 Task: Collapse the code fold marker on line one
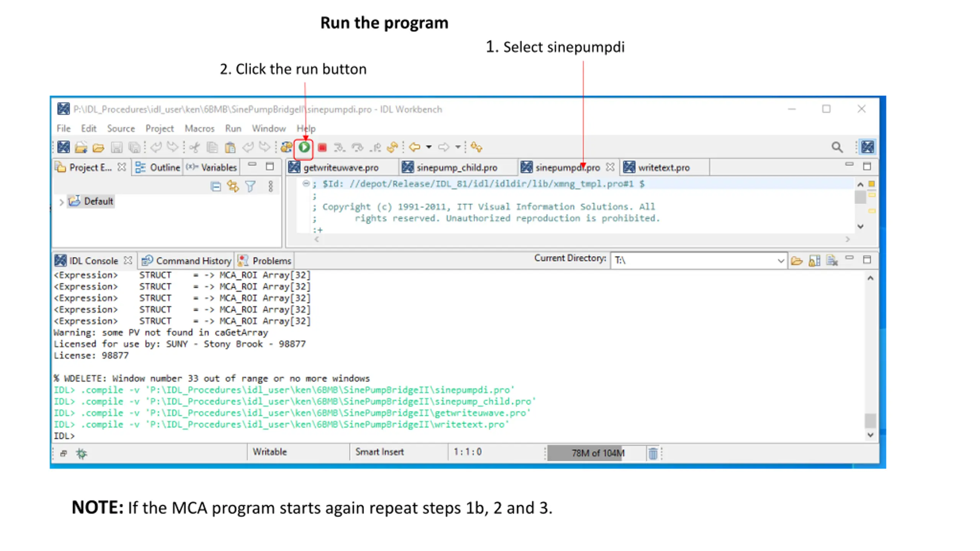pyautogui.click(x=306, y=184)
